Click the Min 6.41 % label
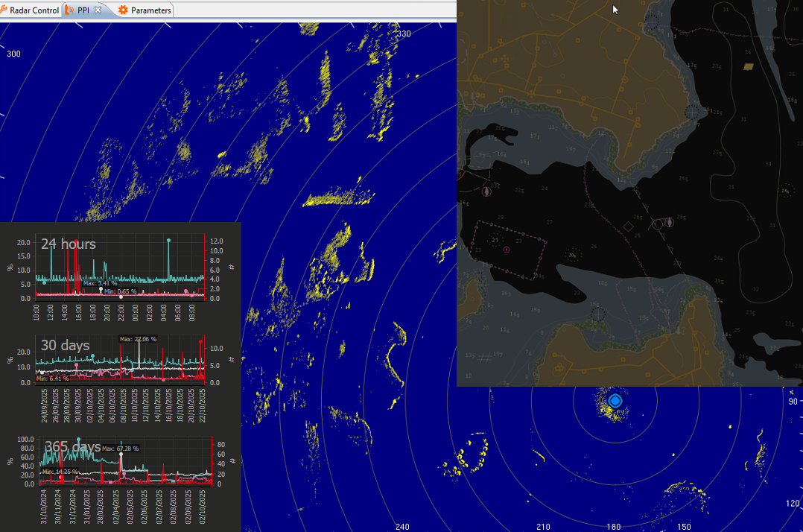Viewport: 803px width, 532px height. (52, 379)
